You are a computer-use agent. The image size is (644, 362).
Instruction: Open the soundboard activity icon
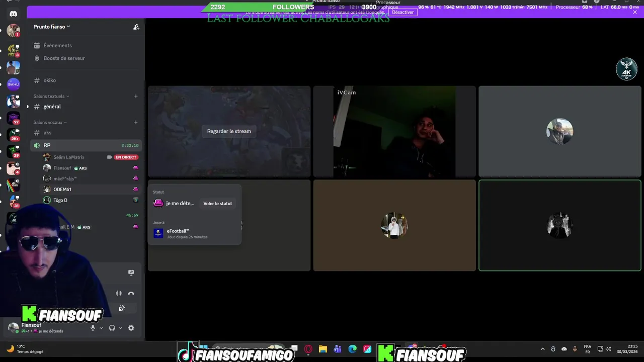pyautogui.click(x=122, y=308)
